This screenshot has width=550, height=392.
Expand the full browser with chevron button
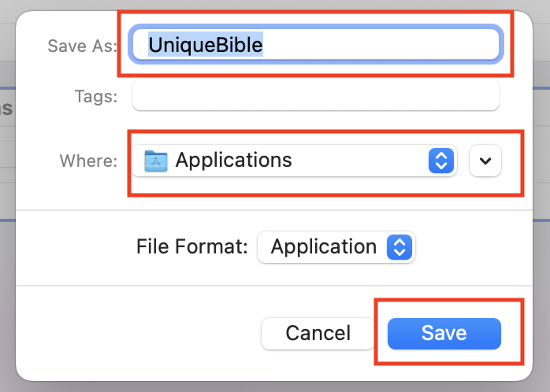(x=485, y=161)
